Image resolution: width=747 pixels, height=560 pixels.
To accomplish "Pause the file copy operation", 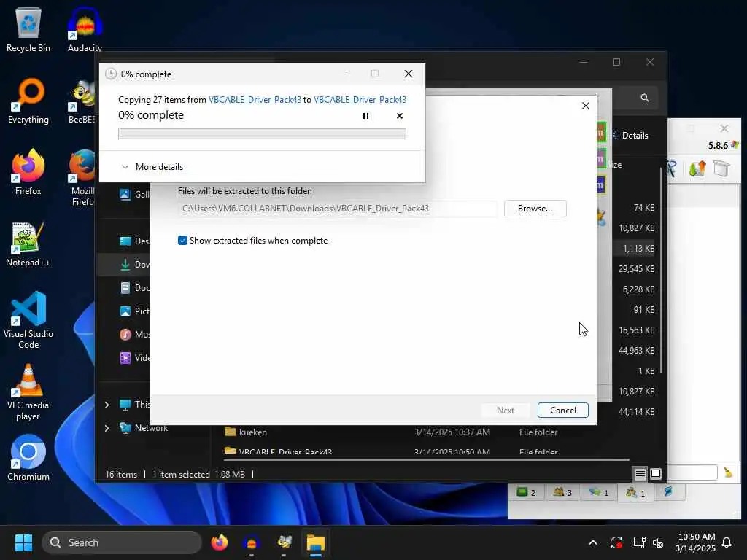I will click(365, 116).
